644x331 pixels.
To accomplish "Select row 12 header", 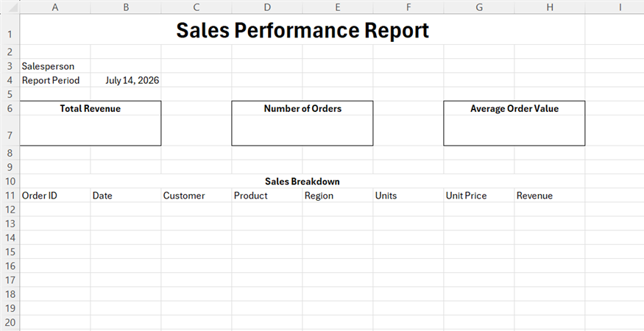I will 10,210.
